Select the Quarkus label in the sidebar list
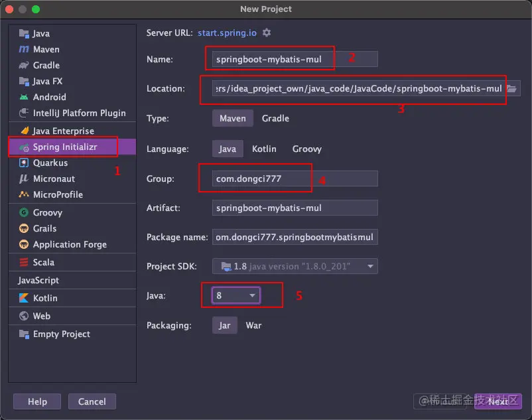This screenshot has width=532, height=420. click(50, 163)
